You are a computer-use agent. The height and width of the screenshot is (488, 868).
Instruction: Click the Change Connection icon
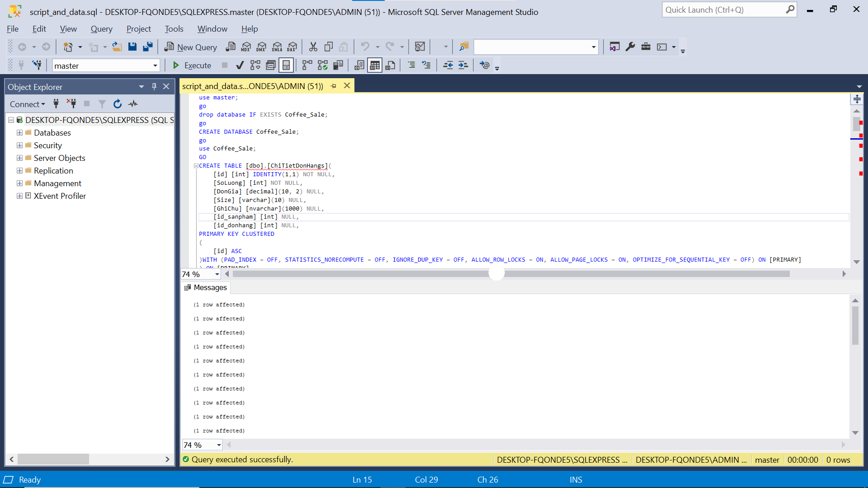point(37,66)
